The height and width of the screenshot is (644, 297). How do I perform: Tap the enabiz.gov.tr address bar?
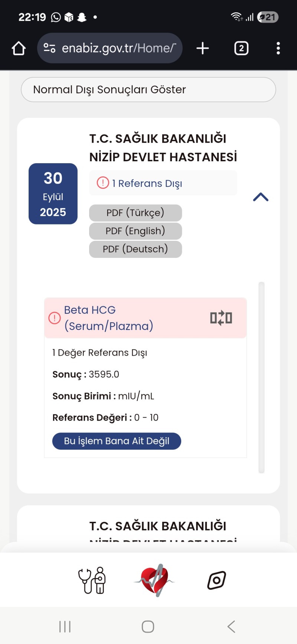pos(118,48)
